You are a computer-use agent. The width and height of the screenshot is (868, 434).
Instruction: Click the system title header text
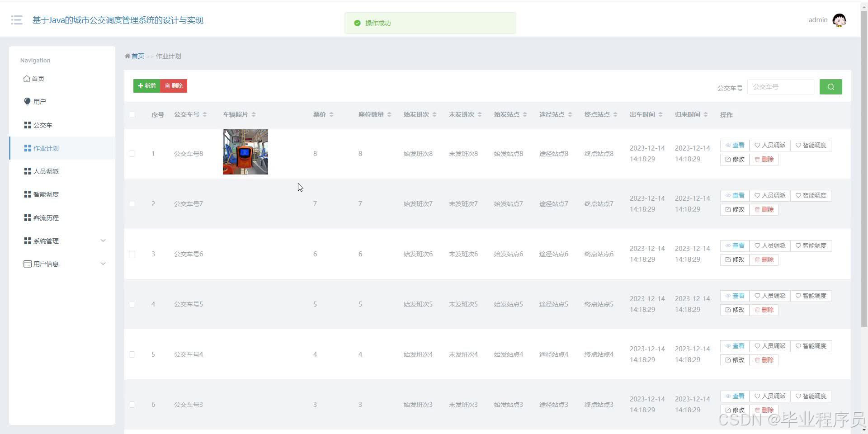(x=118, y=20)
